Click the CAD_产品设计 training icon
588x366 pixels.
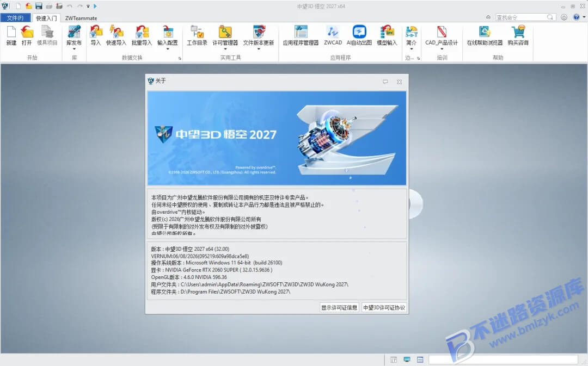442,32
